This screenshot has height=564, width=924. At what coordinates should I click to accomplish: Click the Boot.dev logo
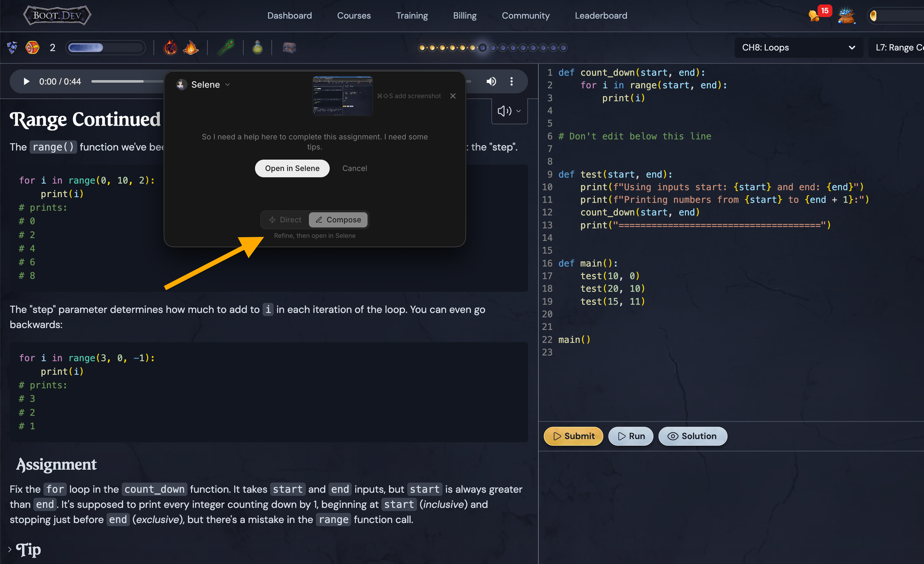pyautogui.click(x=57, y=16)
